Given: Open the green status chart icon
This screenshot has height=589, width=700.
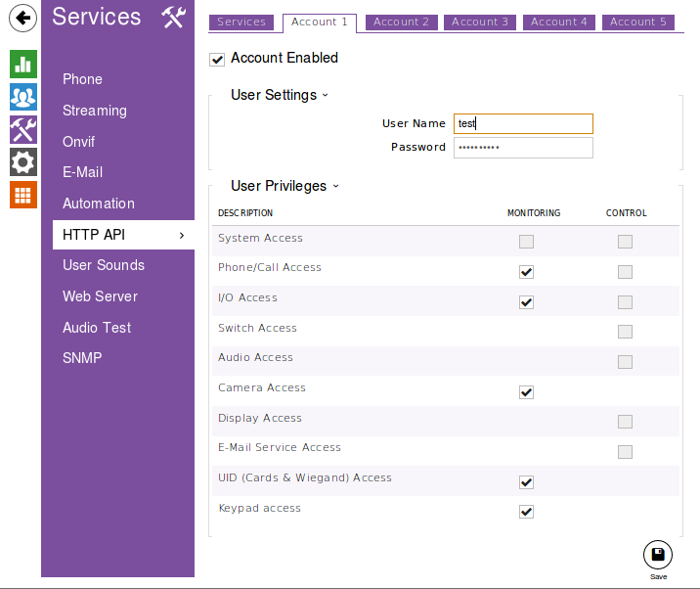Looking at the screenshot, I should (23, 65).
